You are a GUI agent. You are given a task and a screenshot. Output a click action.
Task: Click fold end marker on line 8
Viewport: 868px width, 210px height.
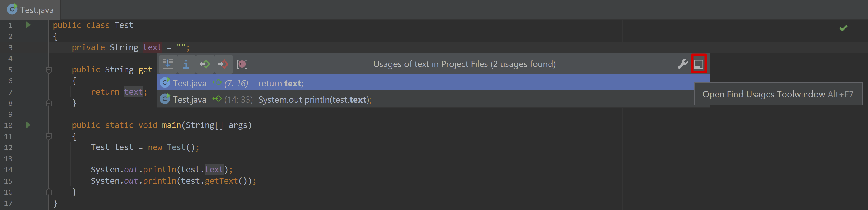(49, 103)
